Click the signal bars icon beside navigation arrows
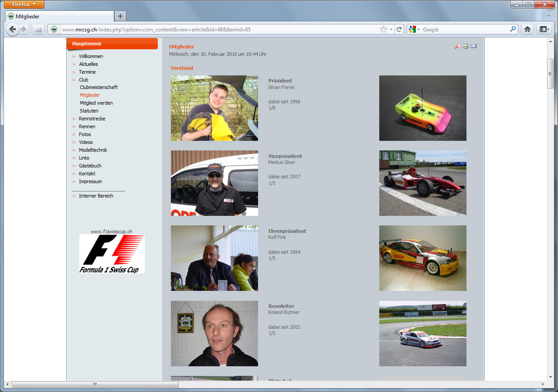 coord(38,29)
